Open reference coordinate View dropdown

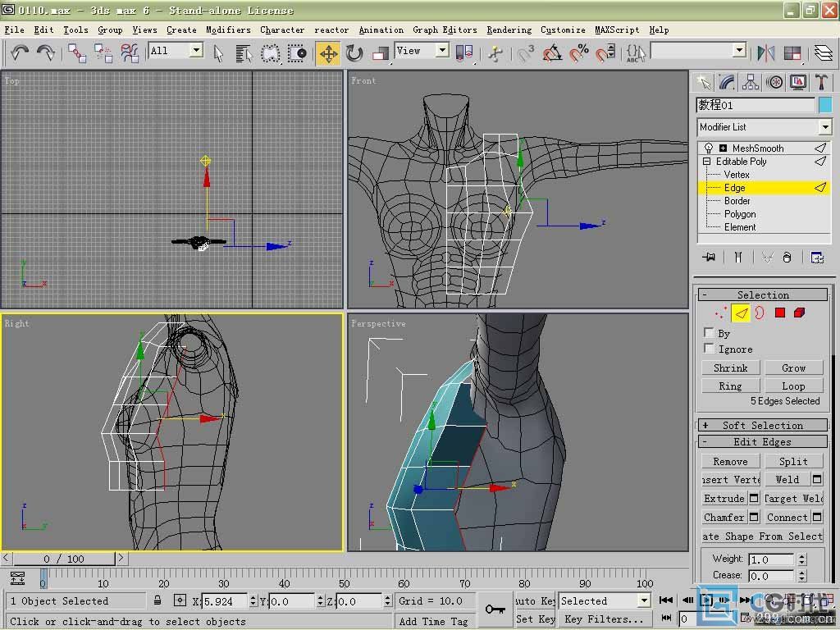pyautogui.click(x=442, y=50)
